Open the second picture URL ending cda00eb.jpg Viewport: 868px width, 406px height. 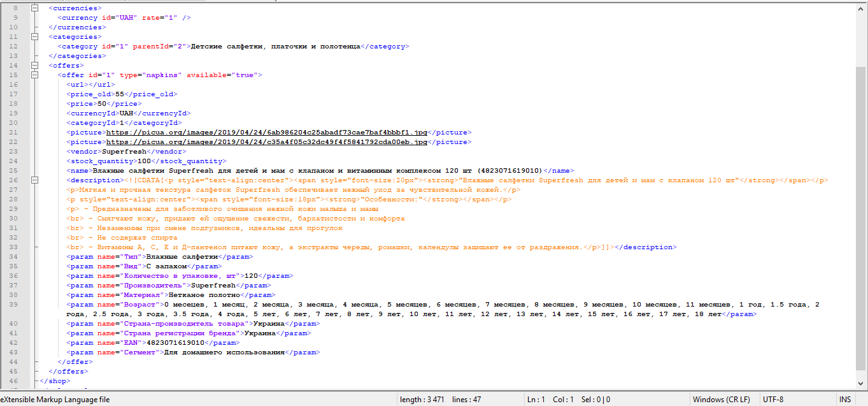pyautogui.click(x=266, y=142)
